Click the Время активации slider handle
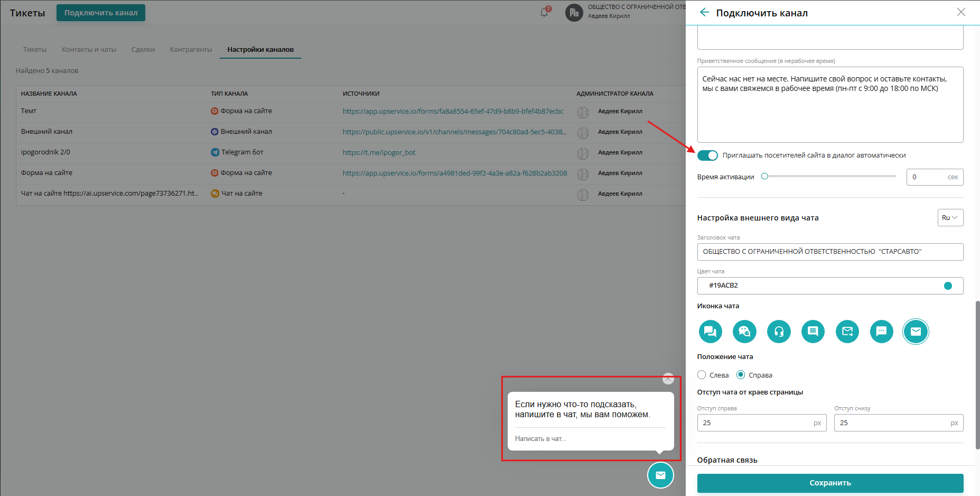 764,176
